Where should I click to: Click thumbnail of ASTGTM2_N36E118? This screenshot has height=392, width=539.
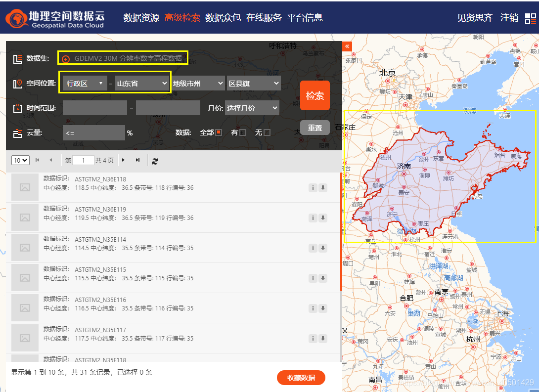pos(25,187)
